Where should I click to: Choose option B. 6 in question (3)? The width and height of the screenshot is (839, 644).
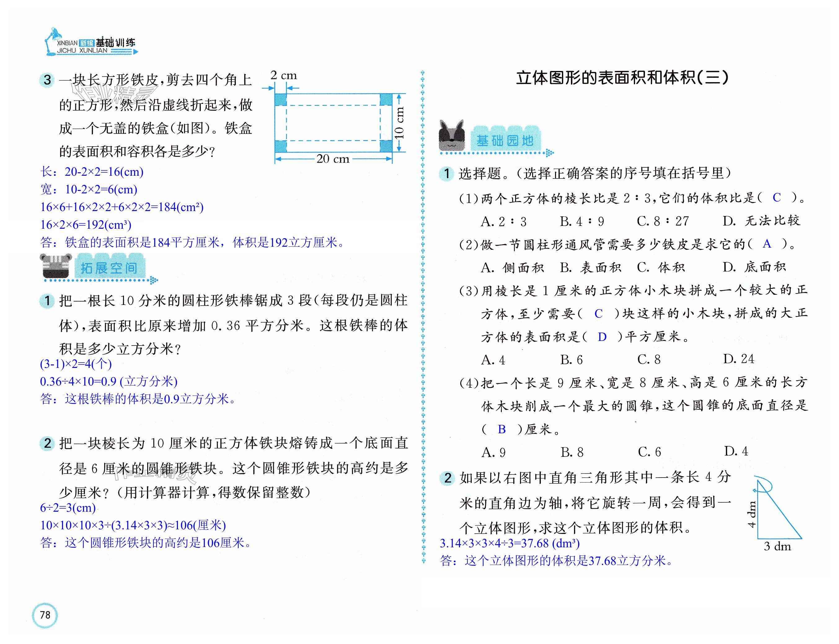point(572,359)
